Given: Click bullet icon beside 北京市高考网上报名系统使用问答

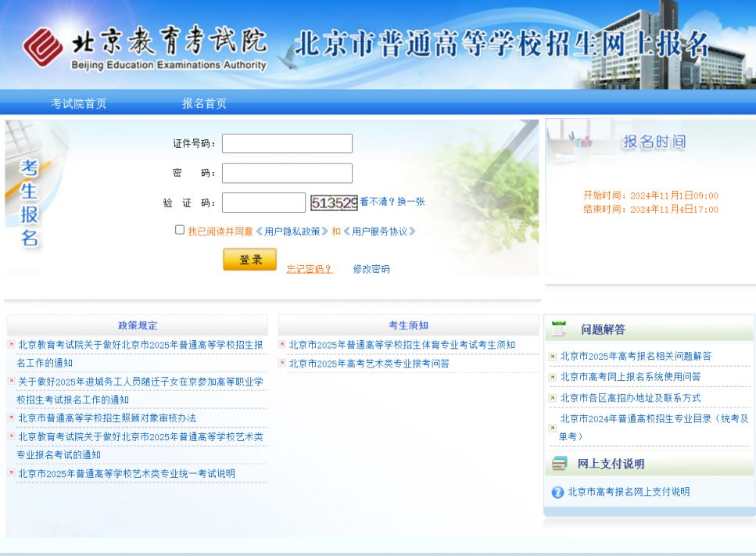Looking at the screenshot, I should pyautogui.click(x=553, y=378).
